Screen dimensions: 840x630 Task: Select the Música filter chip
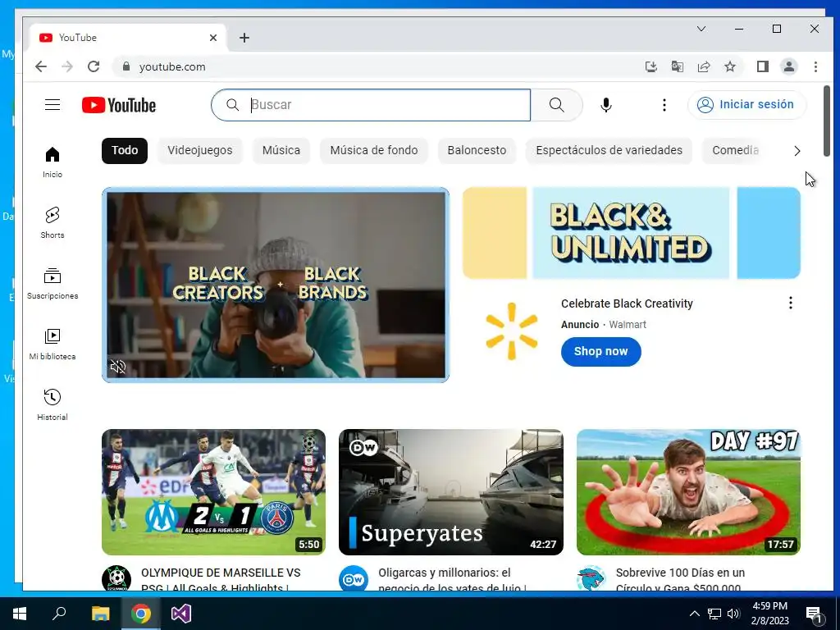coord(281,151)
